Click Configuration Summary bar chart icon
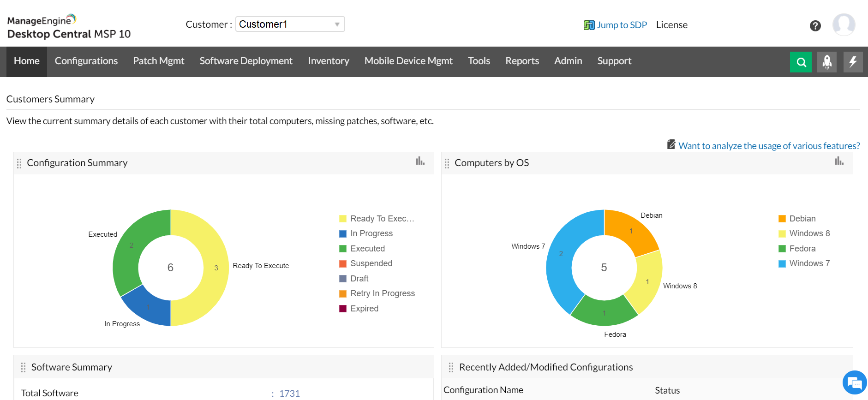This screenshot has height=400, width=868. click(x=420, y=161)
